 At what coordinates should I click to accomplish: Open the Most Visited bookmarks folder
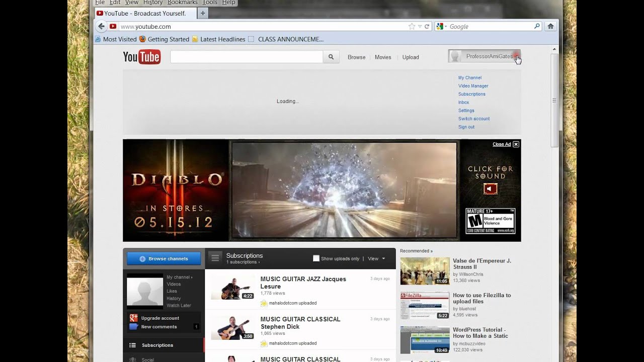[x=115, y=39]
